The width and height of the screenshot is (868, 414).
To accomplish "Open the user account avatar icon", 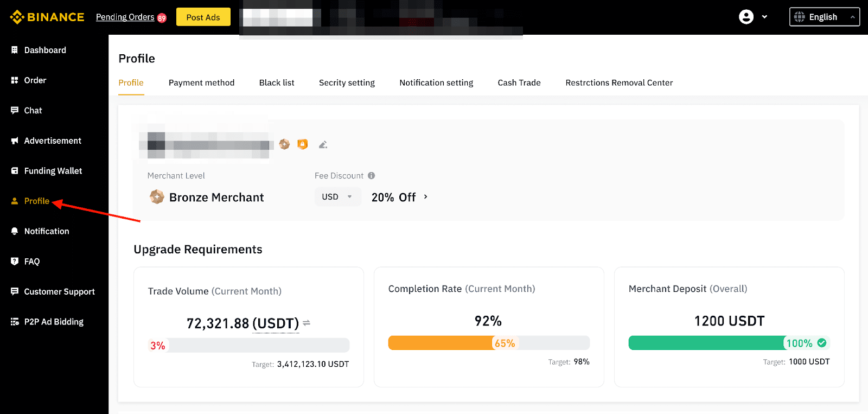I will (x=746, y=17).
